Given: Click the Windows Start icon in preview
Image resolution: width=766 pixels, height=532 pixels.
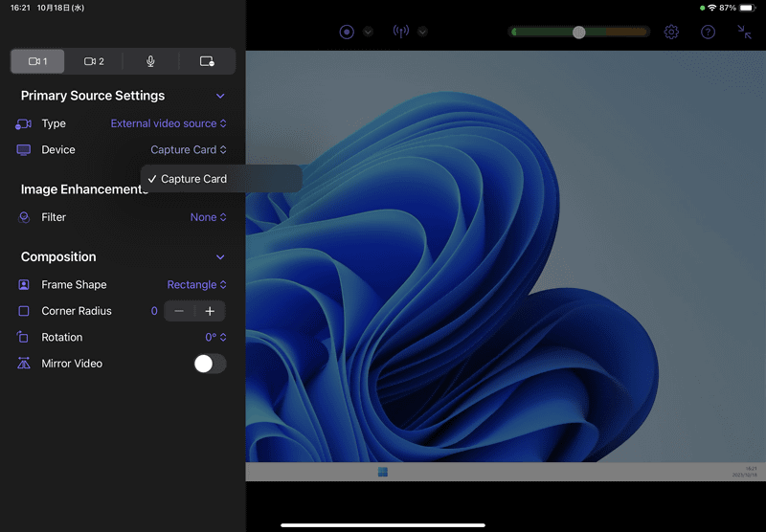Looking at the screenshot, I should (x=383, y=472).
